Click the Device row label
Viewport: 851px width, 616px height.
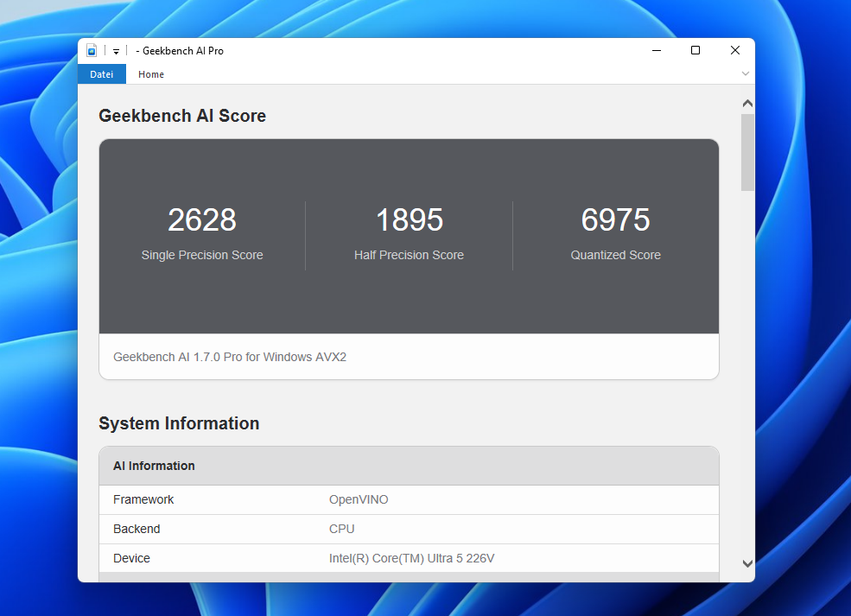click(x=131, y=558)
